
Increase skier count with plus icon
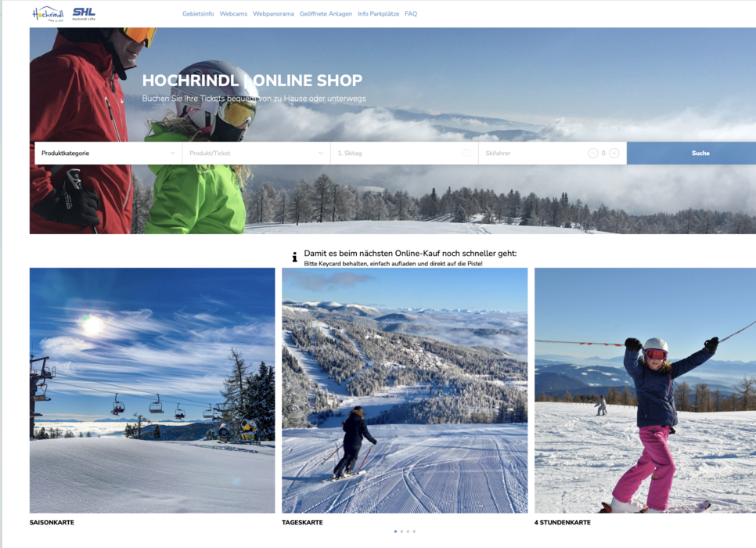pos(614,153)
